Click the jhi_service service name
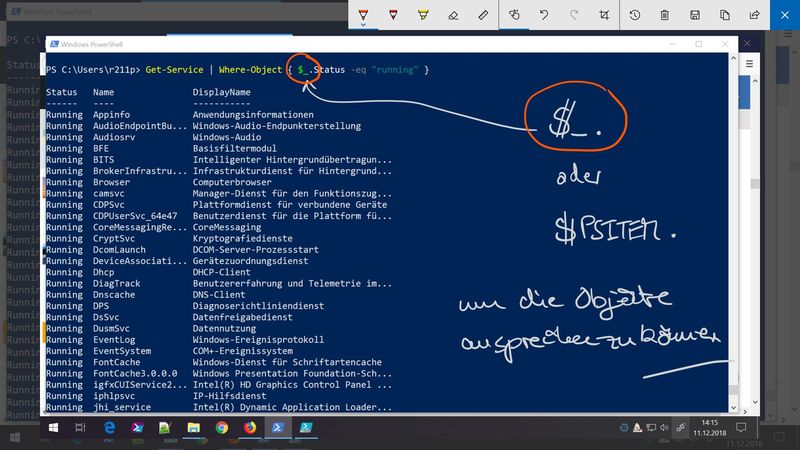The height and width of the screenshot is (450, 800). click(x=122, y=407)
